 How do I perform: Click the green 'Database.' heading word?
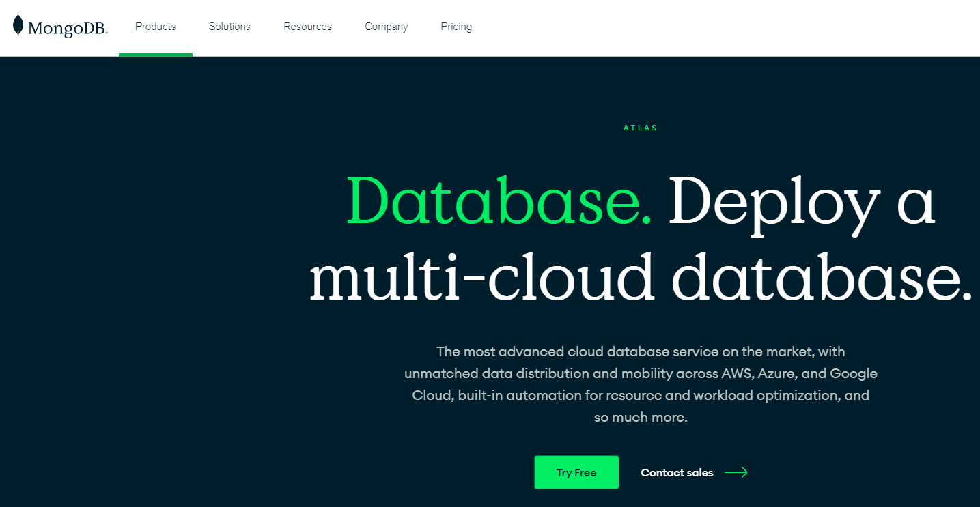point(499,201)
